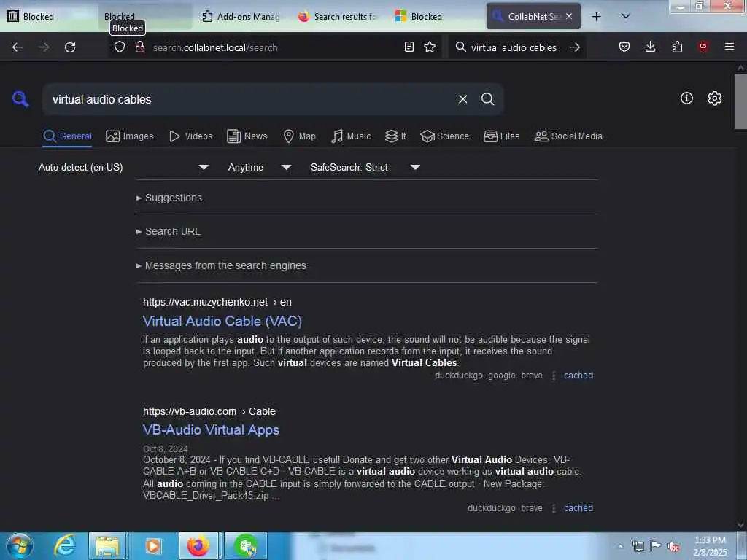Submit toolbar search with arrow button
The height and width of the screenshot is (560, 747).
tap(575, 47)
